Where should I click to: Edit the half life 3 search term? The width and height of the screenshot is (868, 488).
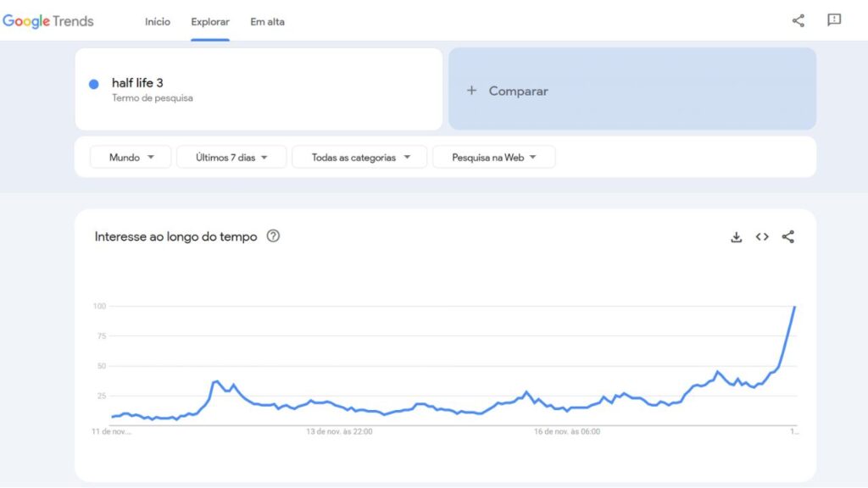tap(137, 83)
